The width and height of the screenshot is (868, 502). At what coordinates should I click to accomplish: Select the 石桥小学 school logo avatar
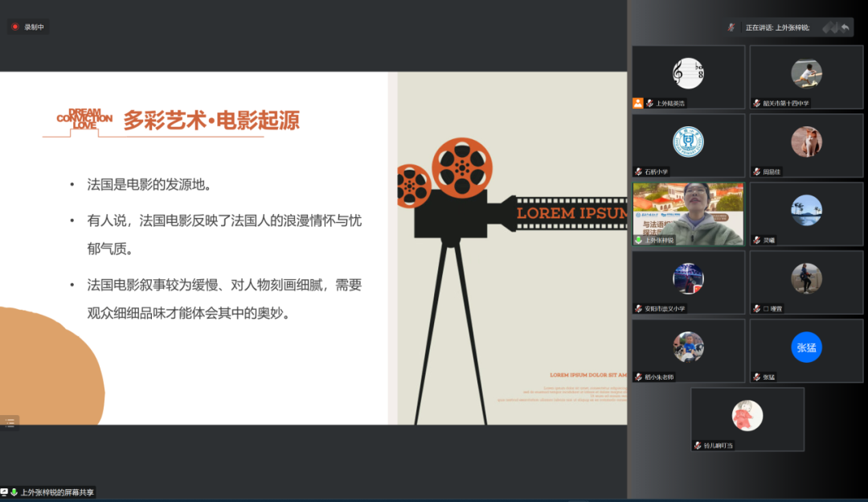[x=688, y=142]
